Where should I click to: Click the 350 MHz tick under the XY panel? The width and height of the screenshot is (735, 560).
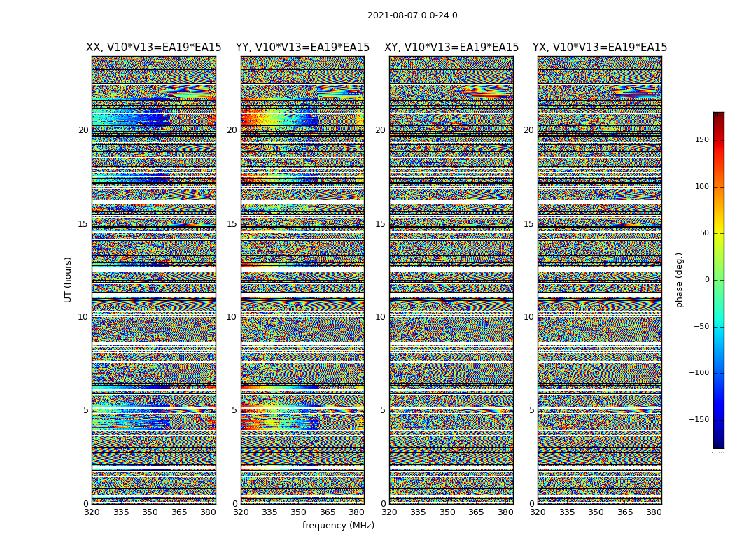point(448,512)
